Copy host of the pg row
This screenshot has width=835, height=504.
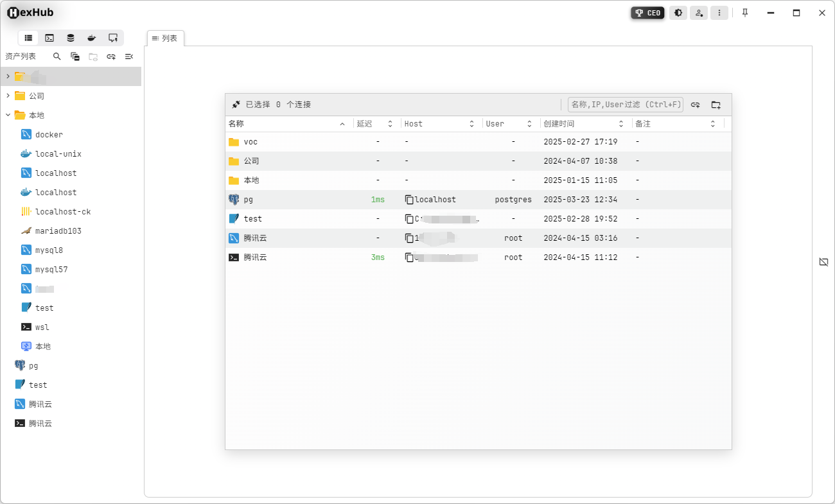[409, 200]
